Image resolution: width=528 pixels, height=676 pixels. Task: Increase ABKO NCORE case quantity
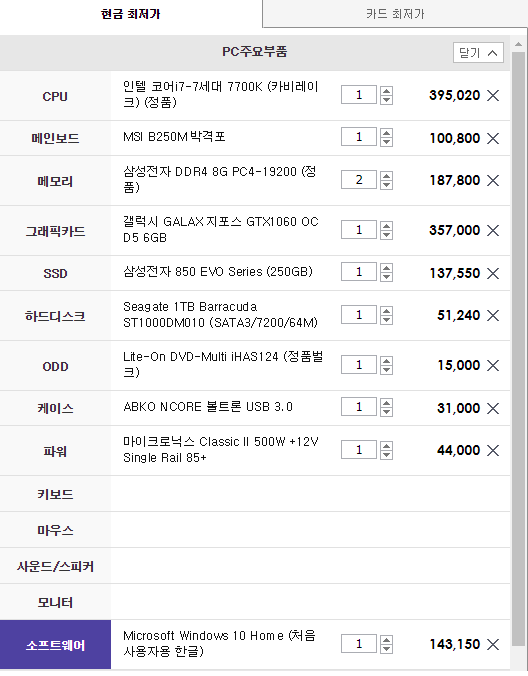click(387, 403)
